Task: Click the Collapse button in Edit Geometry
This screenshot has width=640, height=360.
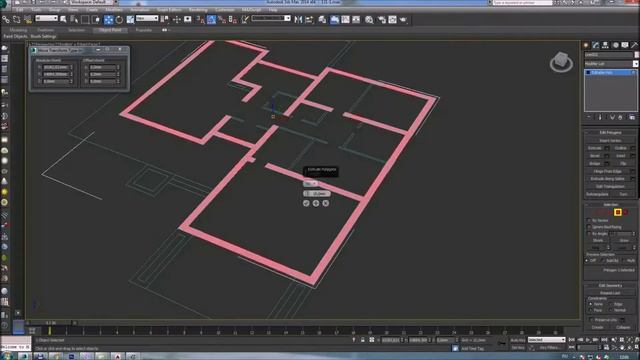Action: 623,327
